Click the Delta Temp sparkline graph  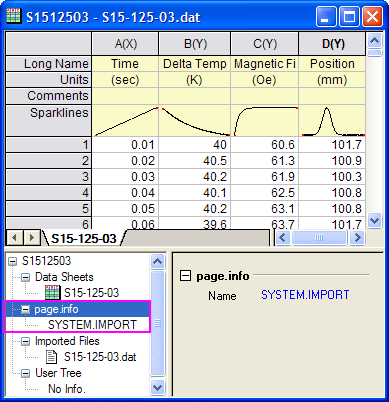coord(195,121)
